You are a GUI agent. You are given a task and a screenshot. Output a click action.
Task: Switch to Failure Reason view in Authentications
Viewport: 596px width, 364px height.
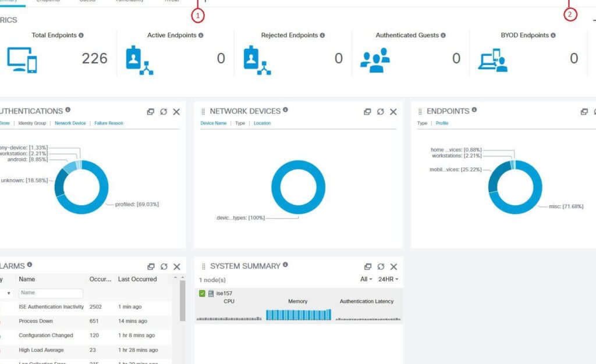109,123
